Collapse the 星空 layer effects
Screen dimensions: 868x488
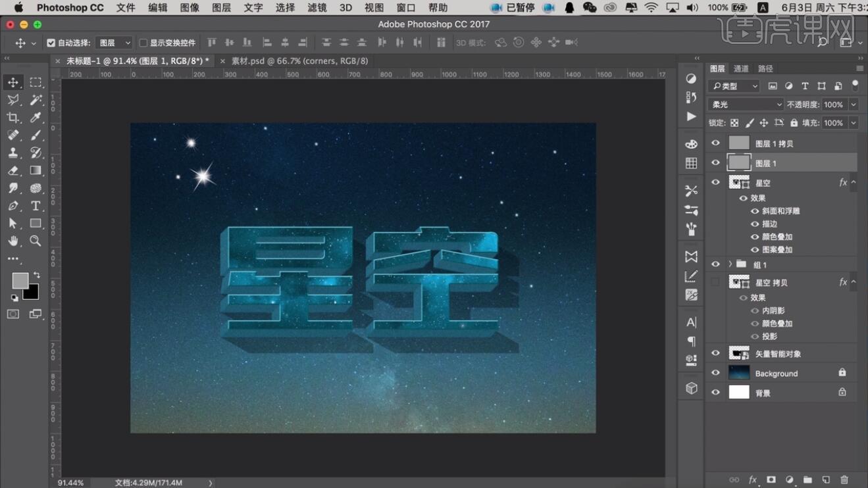pos(854,182)
